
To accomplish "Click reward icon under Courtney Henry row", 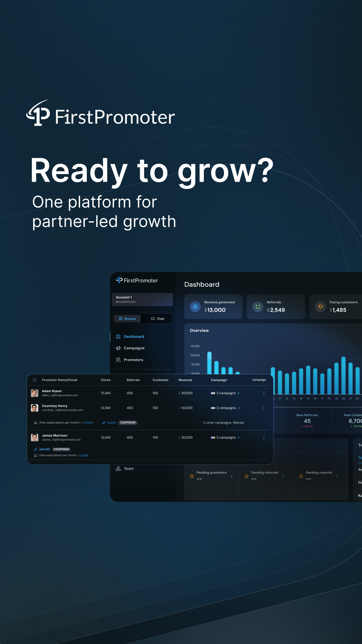I will click(36, 423).
